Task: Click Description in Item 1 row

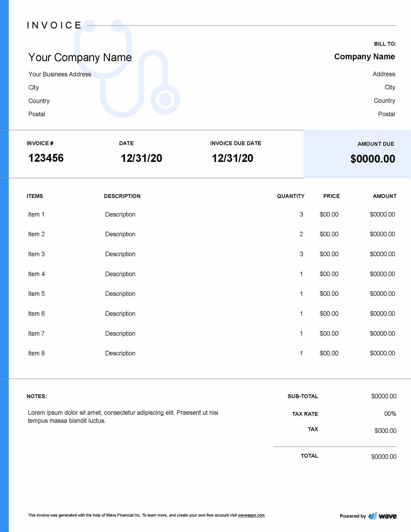Action: point(120,215)
